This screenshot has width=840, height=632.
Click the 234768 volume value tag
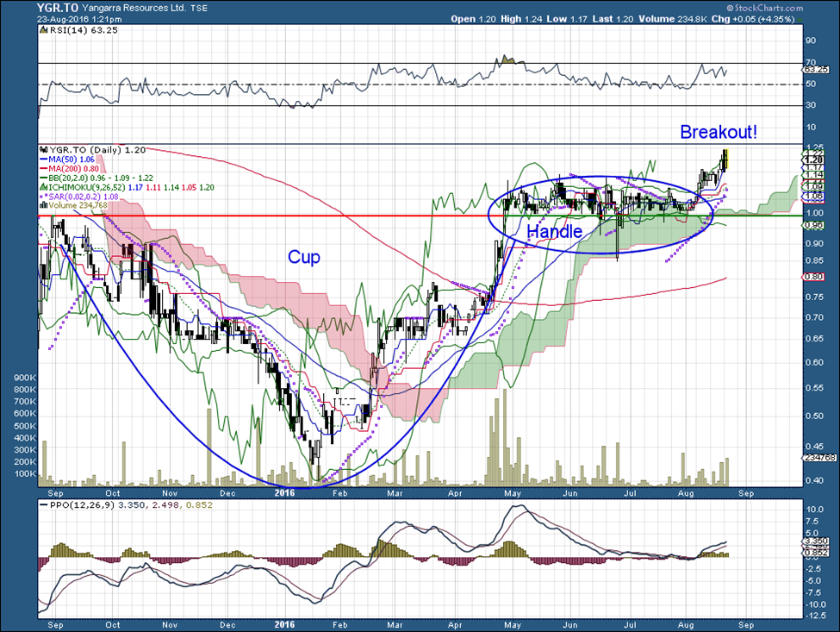pos(820,458)
